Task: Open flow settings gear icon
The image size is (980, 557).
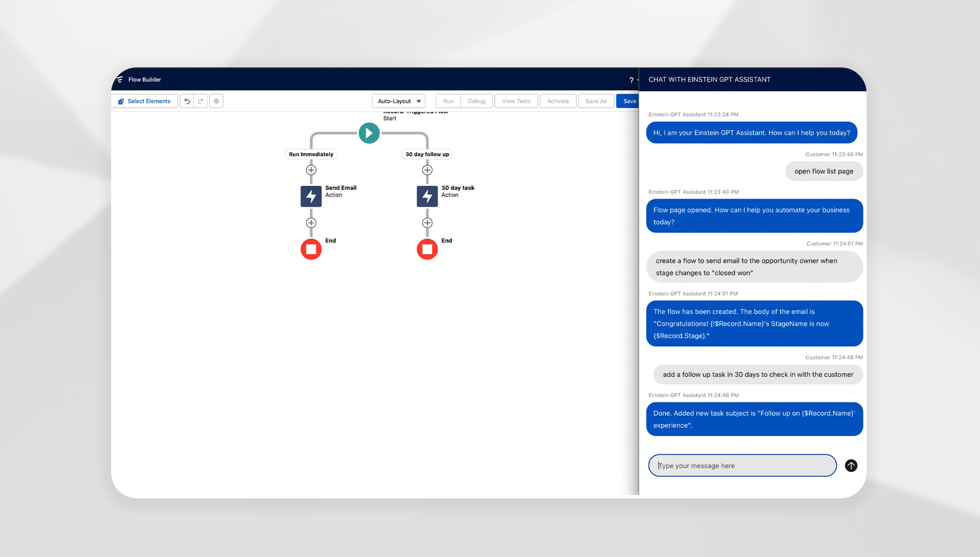Action: point(216,101)
